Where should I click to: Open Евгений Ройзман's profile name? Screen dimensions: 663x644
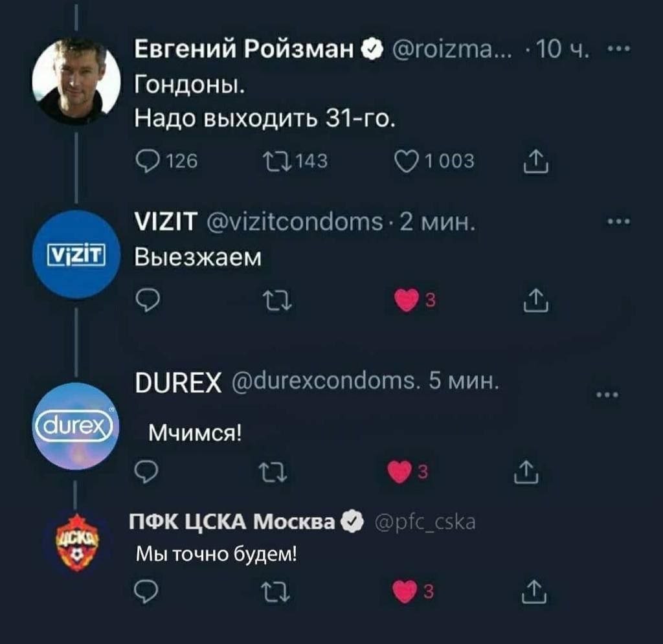tap(244, 49)
